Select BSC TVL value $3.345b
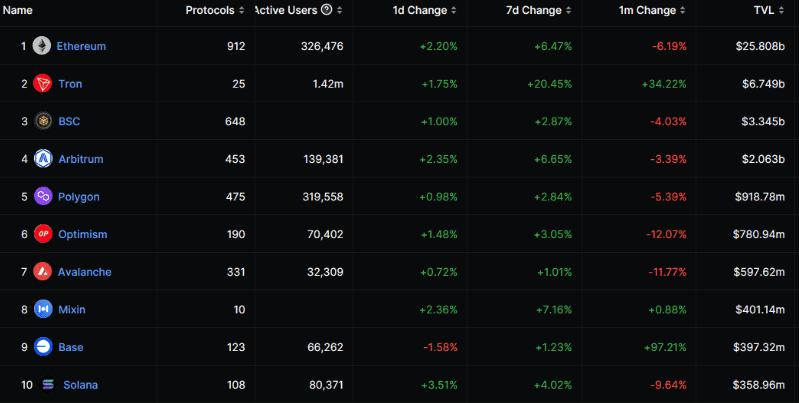The image size is (799, 403). 763,122
